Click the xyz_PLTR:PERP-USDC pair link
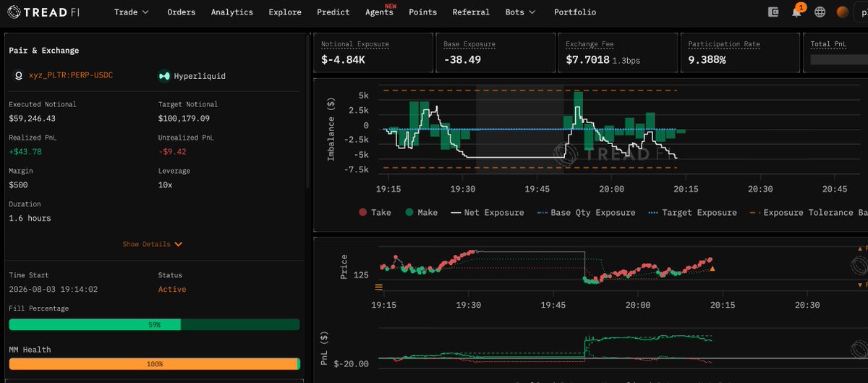This screenshot has height=383, width=868. coord(71,75)
